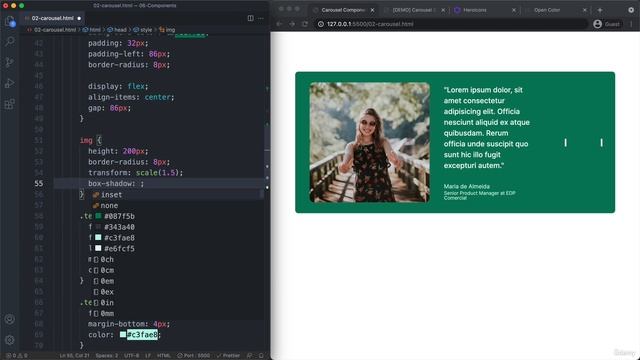The height and width of the screenshot is (360, 640).
Task: Open the html breadcrumb segment
Action: 95,30
